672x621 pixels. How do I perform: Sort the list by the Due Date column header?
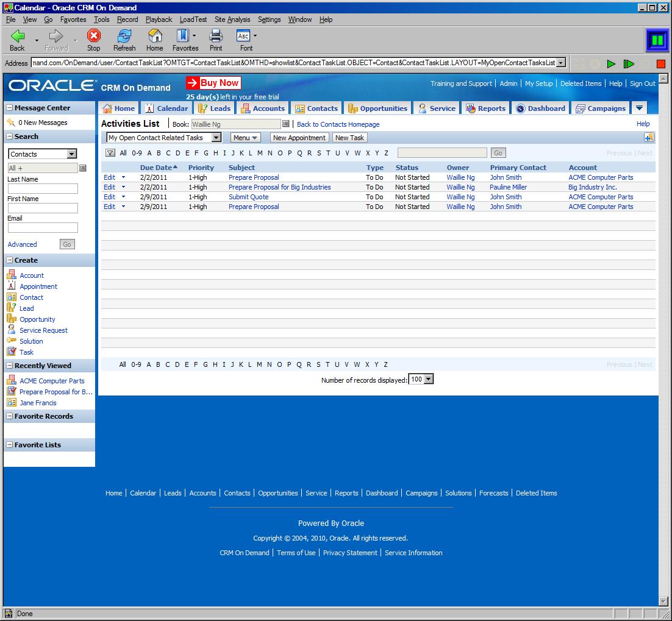tap(159, 168)
